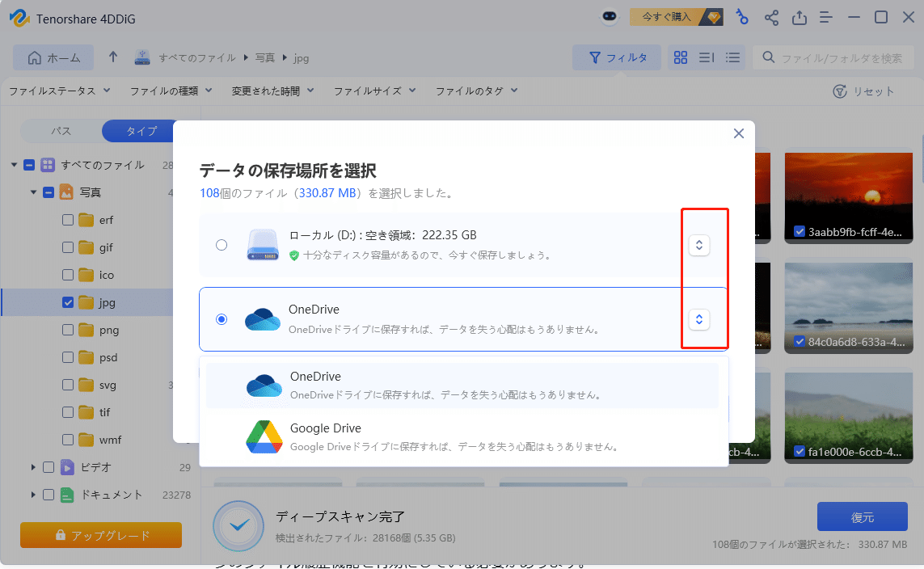Viewport: 924px width, 569px height.
Task: Select OneDrive as save destination
Action: pyautogui.click(x=222, y=318)
